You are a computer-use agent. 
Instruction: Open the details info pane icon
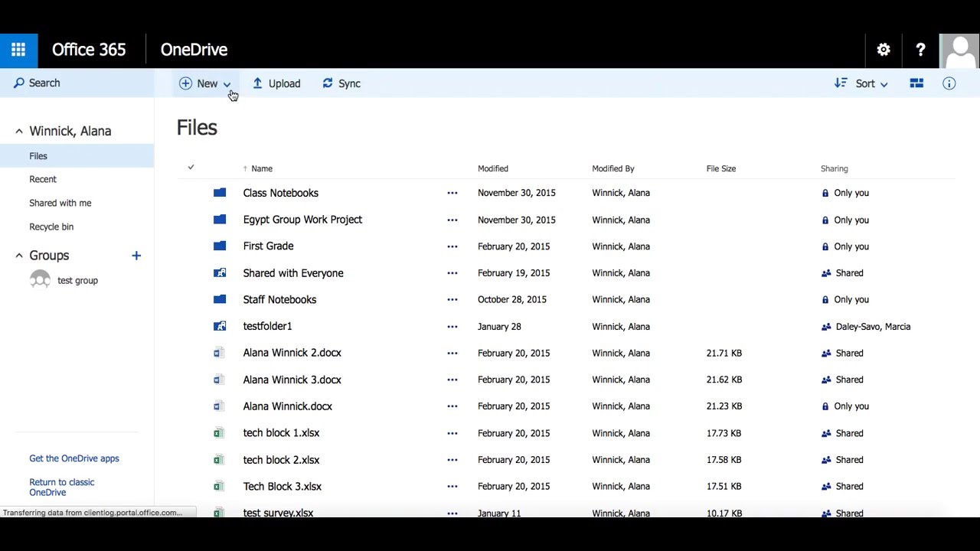[x=949, y=83]
